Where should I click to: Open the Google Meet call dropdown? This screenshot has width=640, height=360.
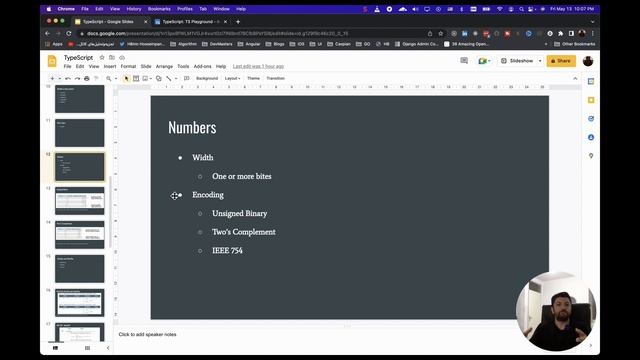point(484,61)
